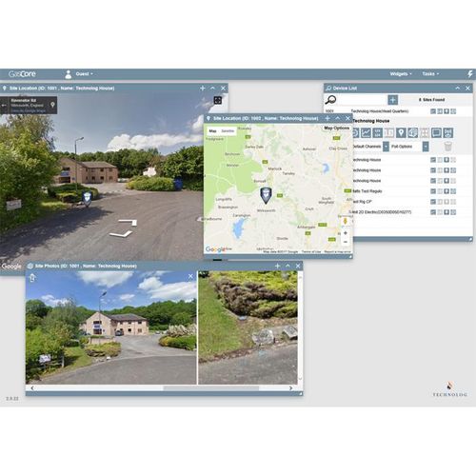Click the Technolog shield marker on the map
Image resolution: width=476 pixels, height=476 pixels.
pos(266,195)
